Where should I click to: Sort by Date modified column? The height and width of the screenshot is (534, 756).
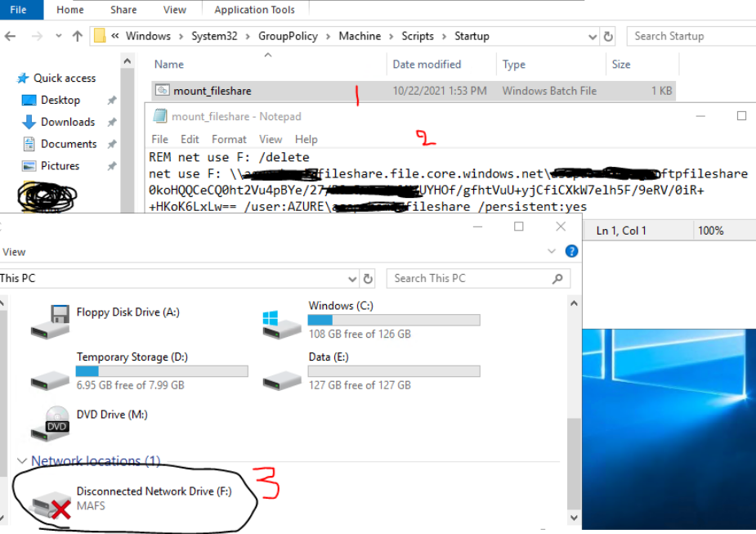(427, 64)
